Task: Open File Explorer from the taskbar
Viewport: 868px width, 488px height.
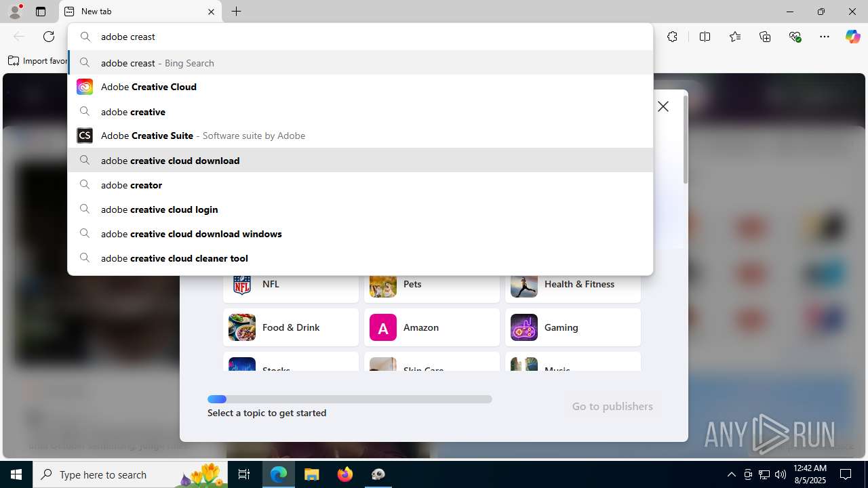Action: [x=312, y=474]
